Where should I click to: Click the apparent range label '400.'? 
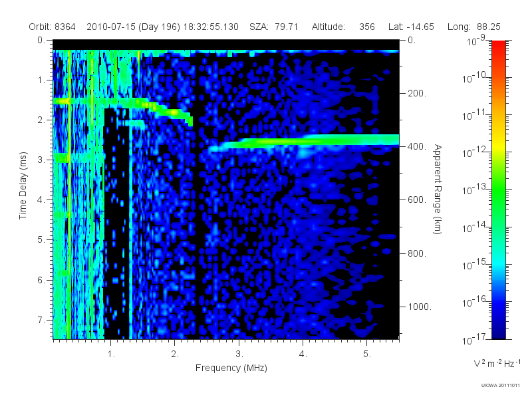pos(417,146)
